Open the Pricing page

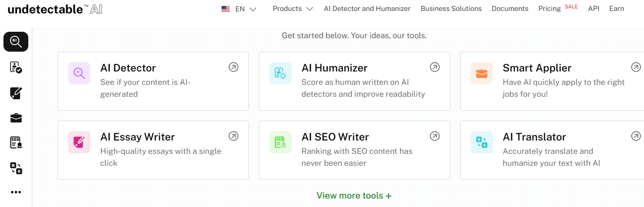[x=550, y=9]
